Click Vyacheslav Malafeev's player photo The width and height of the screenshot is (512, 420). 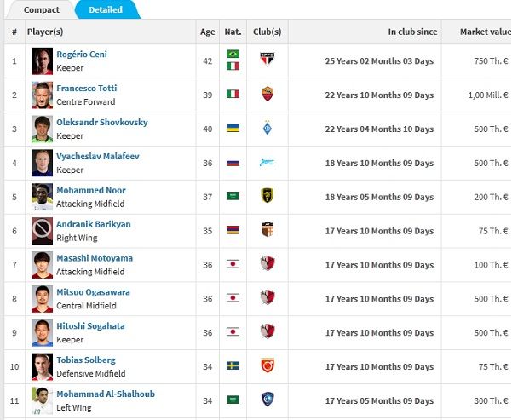(x=42, y=163)
